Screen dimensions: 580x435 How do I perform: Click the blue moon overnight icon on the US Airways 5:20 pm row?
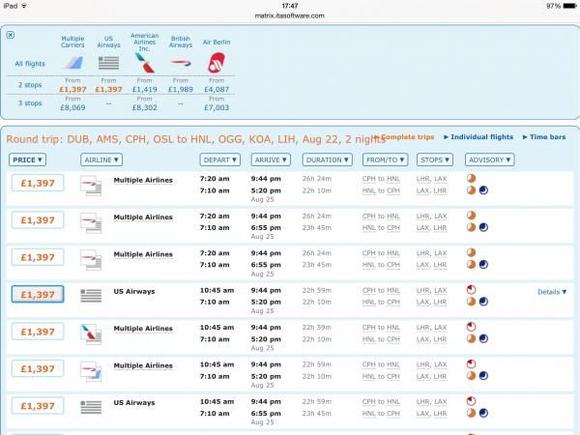pos(483,301)
